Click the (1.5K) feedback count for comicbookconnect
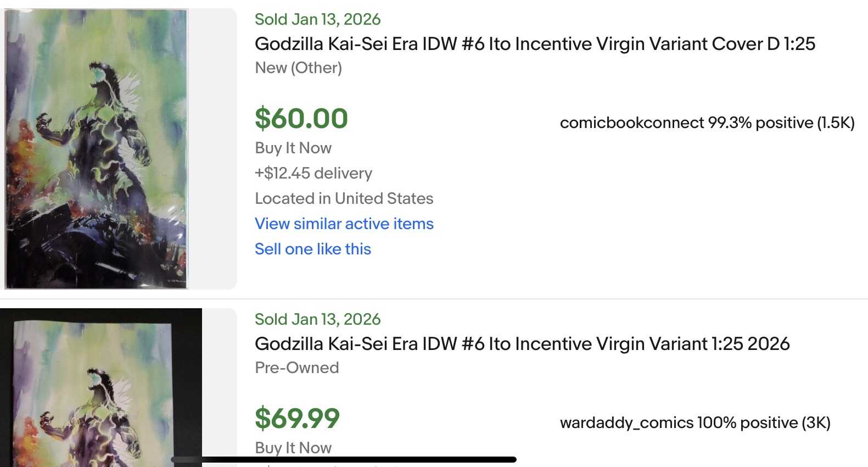Image resolution: width=868 pixels, height=467 pixels. point(836,123)
